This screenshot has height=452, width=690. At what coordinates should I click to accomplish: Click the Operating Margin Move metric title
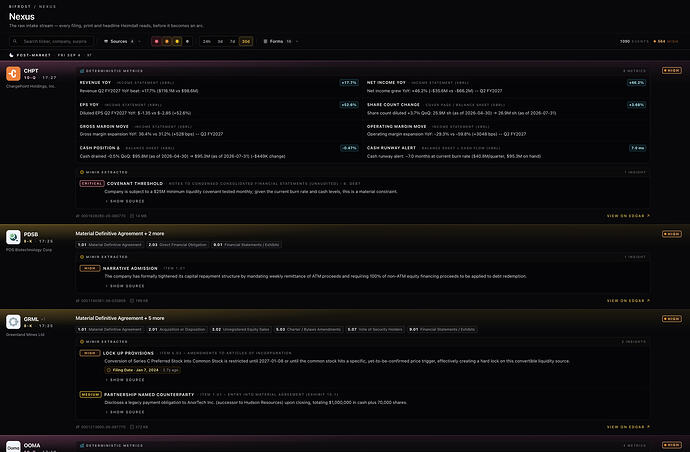click(396, 126)
